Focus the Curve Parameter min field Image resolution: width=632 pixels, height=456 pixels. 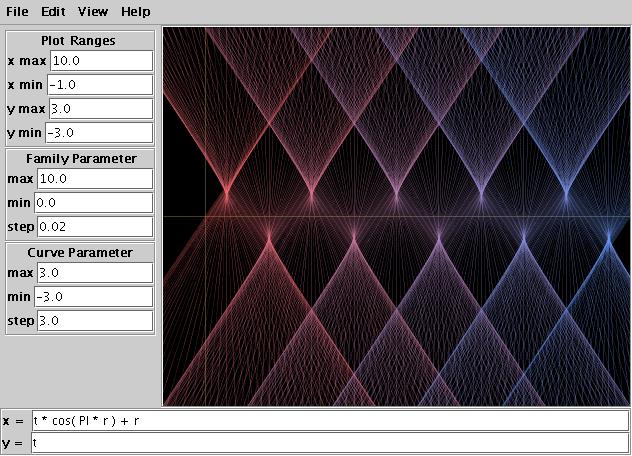(x=93, y=297)
